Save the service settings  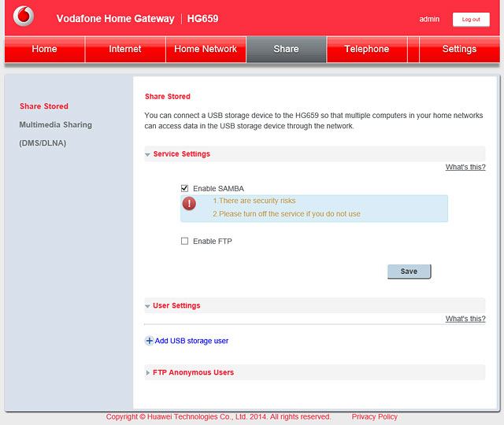[x=409, y=272]
